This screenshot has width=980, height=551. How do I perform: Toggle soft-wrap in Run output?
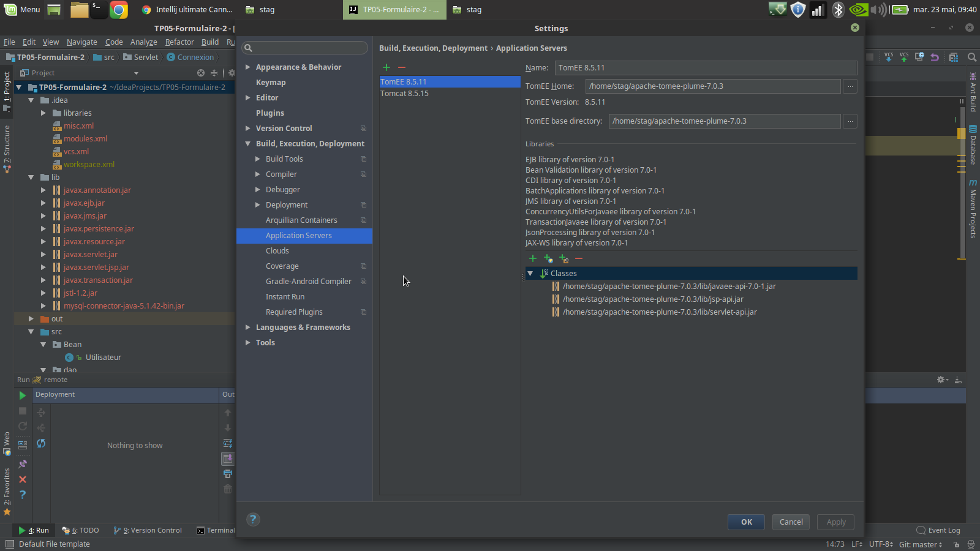228,443
